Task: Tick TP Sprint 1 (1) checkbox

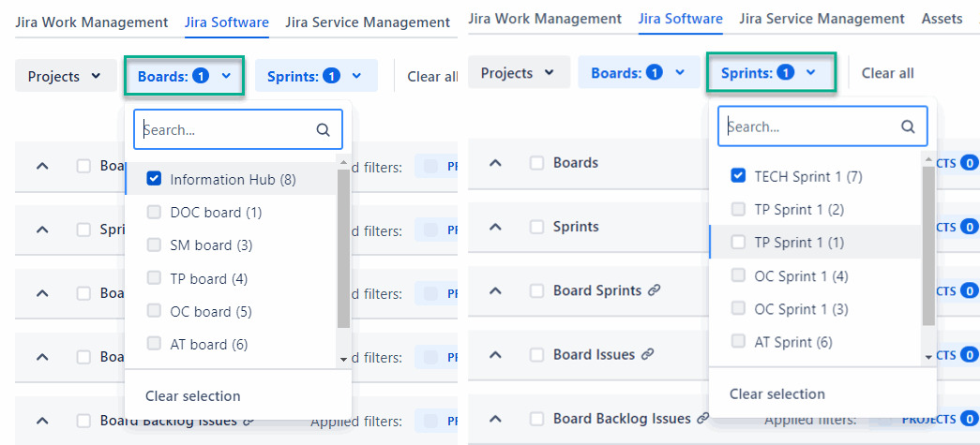Action: tap(738, 242)
